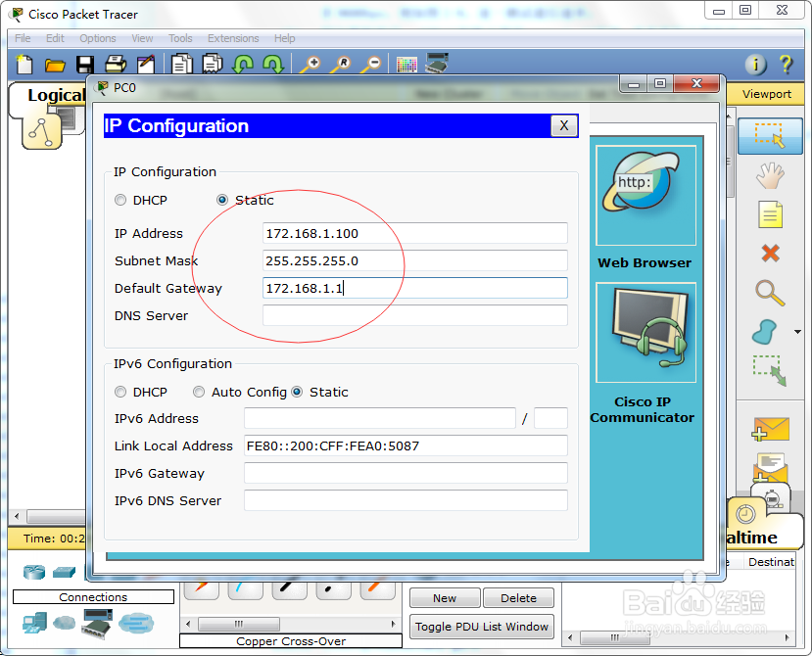This screenshot has width=812, height=656.
Task: Click in the IP Address field
Action: pyautogui.click(x=414, y=233)
